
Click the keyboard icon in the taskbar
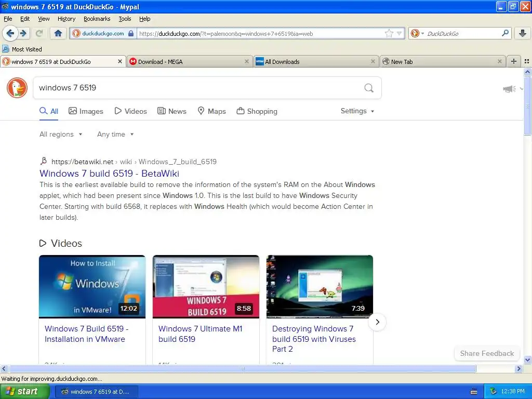pyautogui.click(x=474, y=392)
